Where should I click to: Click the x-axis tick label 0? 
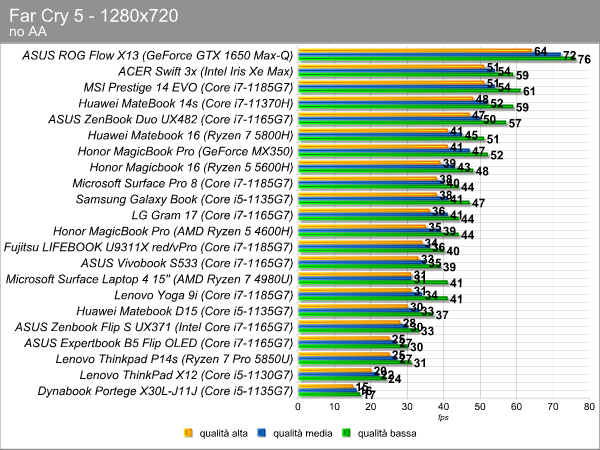click(298, 406)
